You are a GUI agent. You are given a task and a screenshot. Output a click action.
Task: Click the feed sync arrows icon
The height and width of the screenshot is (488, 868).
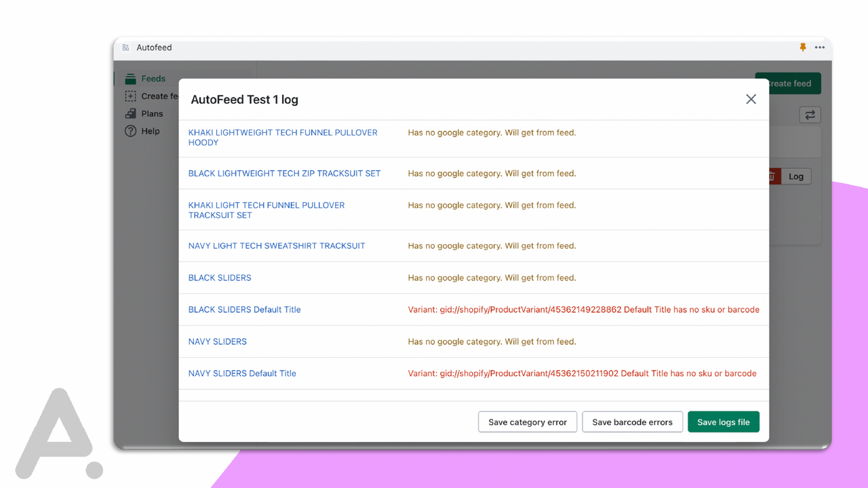pos(810,115)
